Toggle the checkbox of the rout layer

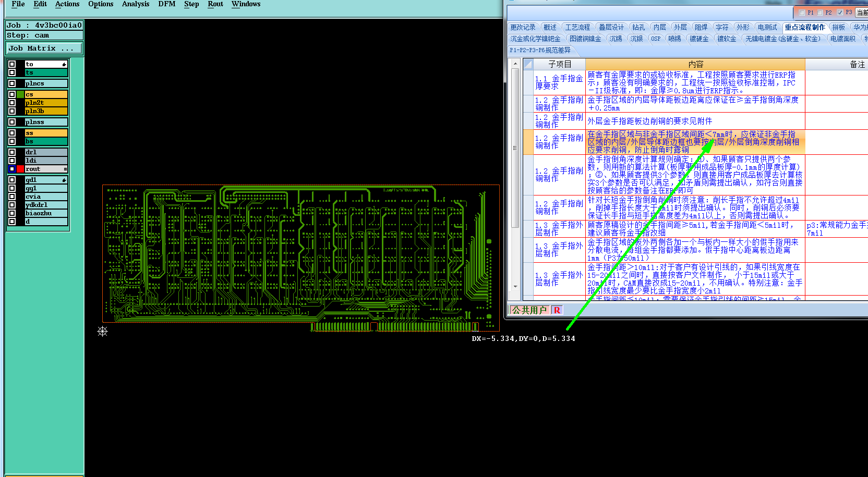pyautogui.click(x=12, y=169)
